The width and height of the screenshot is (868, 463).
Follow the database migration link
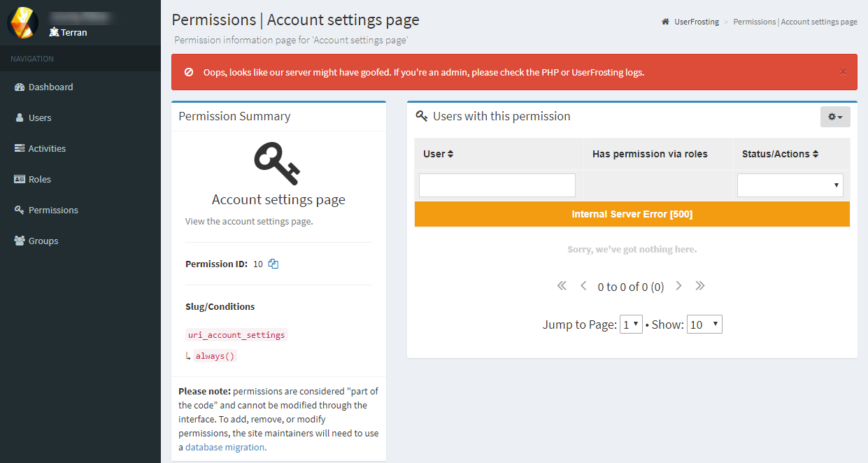225,448
